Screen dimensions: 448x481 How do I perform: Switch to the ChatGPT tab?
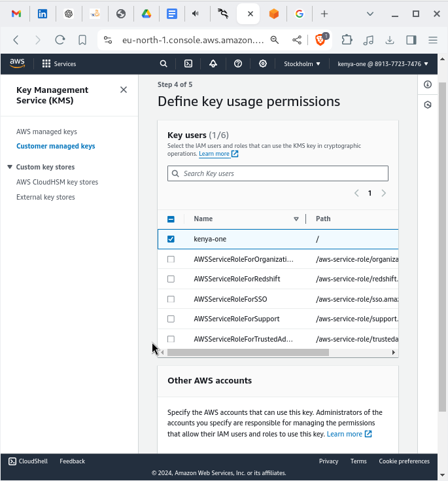pyautogui.click(x=69, y=14)
